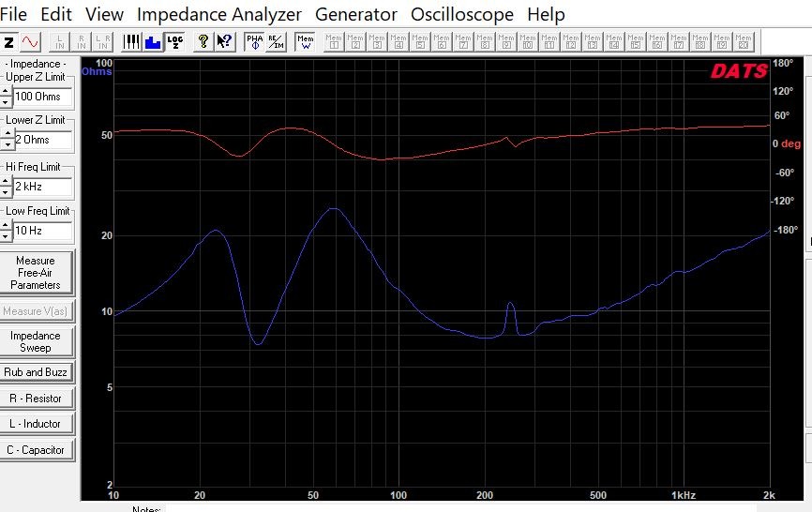812x512 pixels.
Task: Select memory slot Mem 9
Action: tap(506, 42)
